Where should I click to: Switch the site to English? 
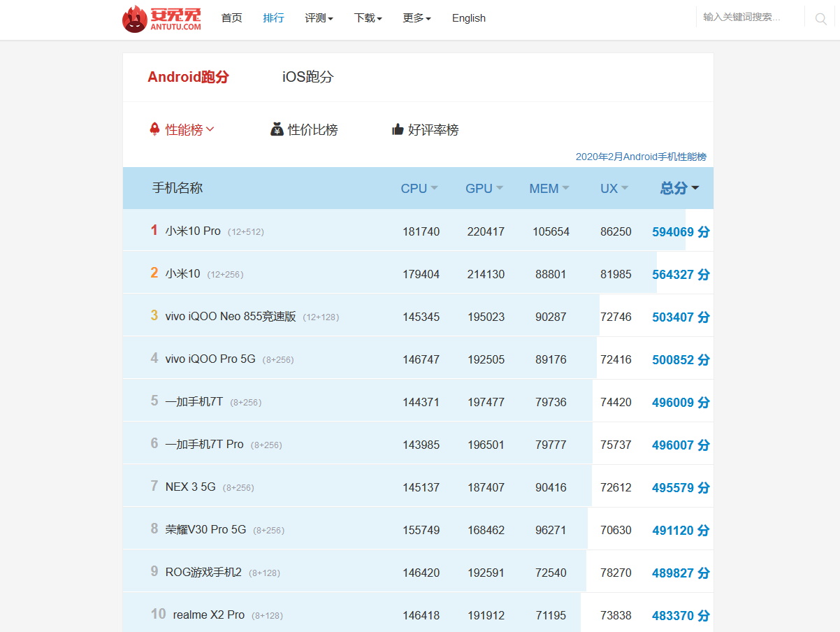pos(469,18)
